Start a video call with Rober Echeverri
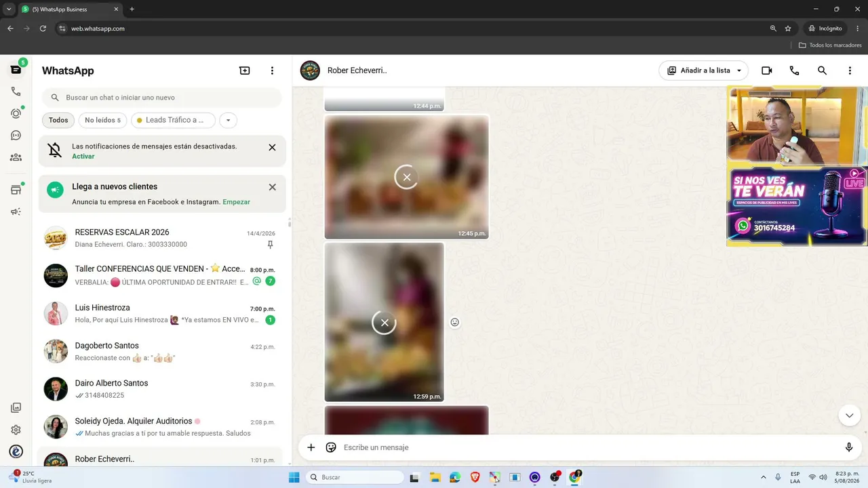Screen dimensions: 868x488 pos(767,70)
